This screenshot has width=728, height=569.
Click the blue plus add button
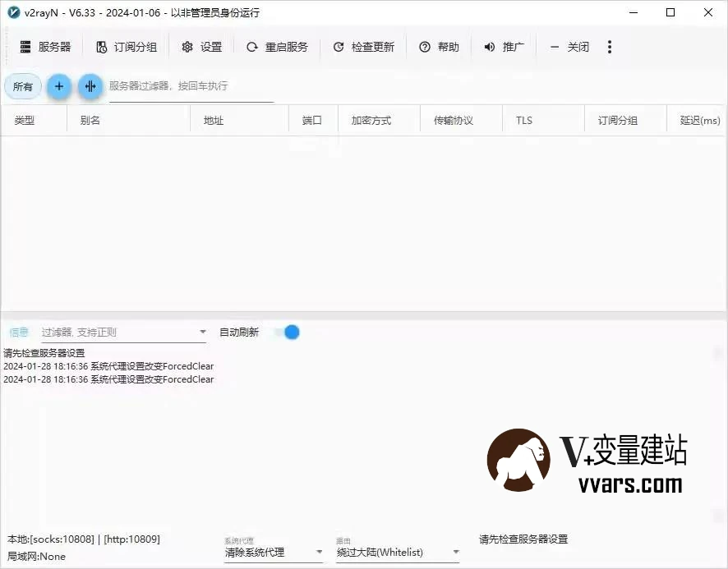click(x=59, y=86)
